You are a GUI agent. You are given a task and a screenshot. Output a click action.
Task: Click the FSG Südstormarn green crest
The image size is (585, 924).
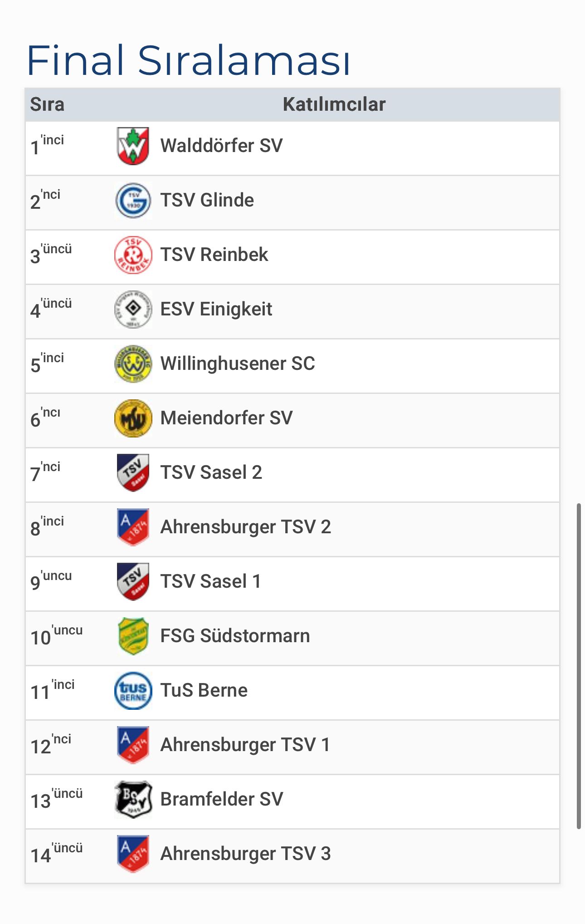point(133,636)
